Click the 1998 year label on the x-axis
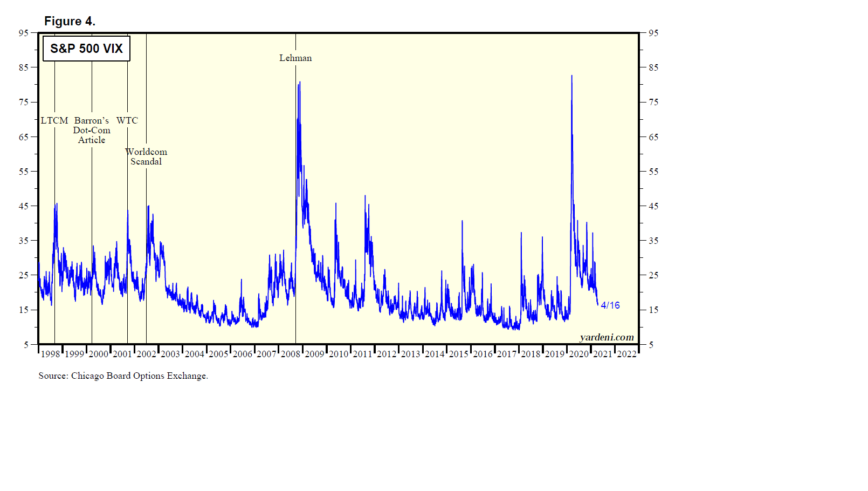The height and width of the screenshot is (491, 868). pyautogui.click(x=51, y=354)
